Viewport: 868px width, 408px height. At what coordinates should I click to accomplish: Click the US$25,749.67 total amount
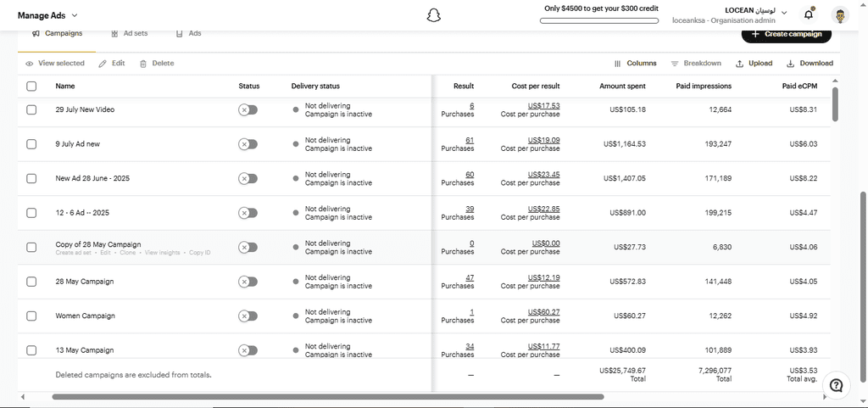(x=622, y=371)
